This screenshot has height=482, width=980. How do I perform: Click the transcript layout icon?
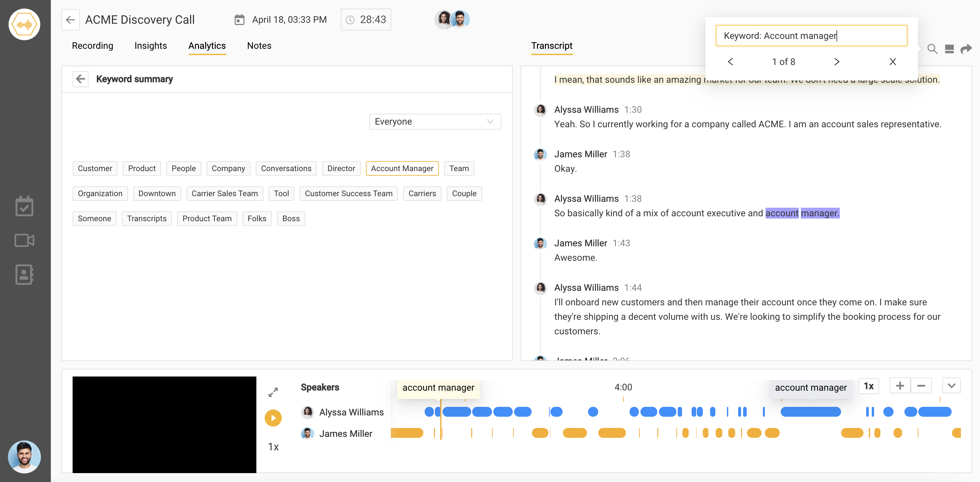[949, 49]
